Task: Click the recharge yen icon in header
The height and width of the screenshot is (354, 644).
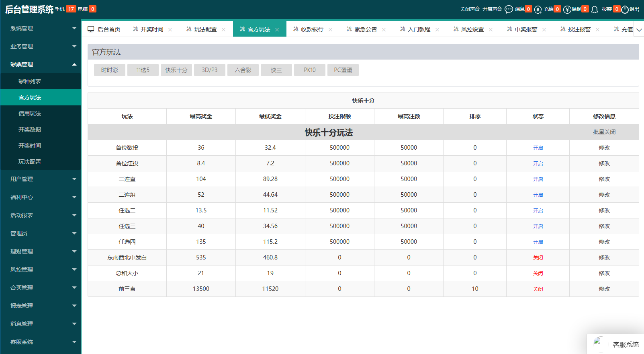Action: pos(538,9)
